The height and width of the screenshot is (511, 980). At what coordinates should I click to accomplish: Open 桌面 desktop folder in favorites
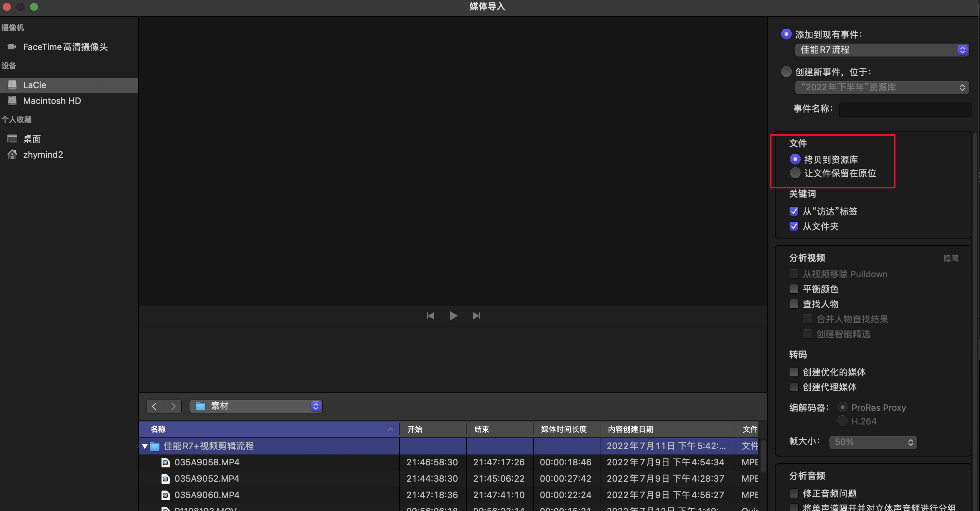[32, 139]
